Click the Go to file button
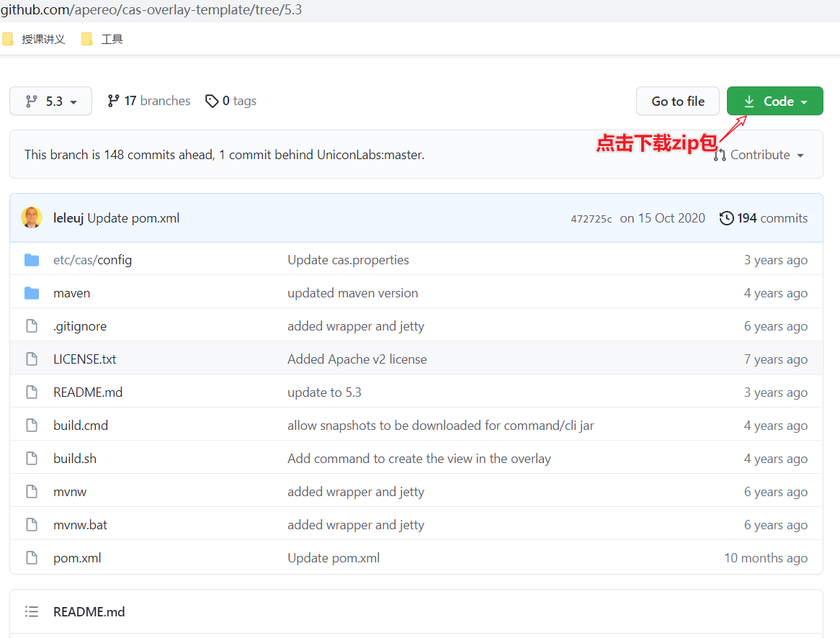 (x=678, y=102)
